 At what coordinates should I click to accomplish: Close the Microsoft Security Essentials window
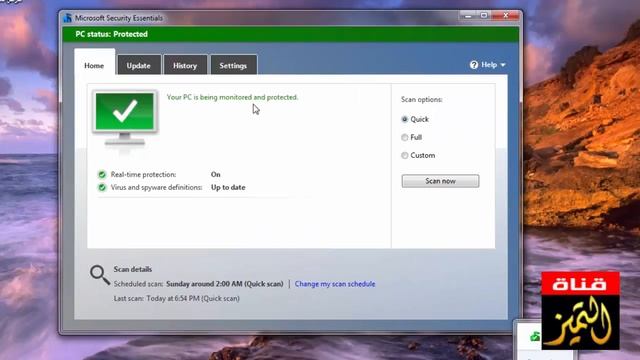coord(506,16)
